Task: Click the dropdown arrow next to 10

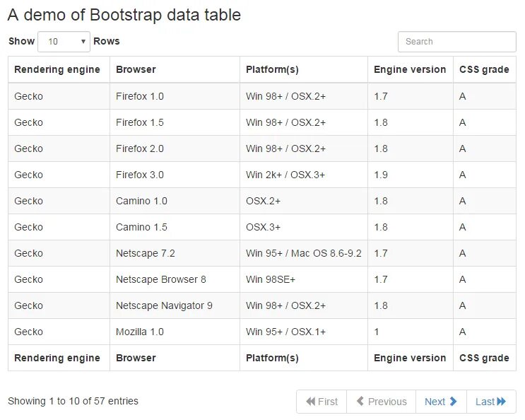Action: [x=83, y=42]
